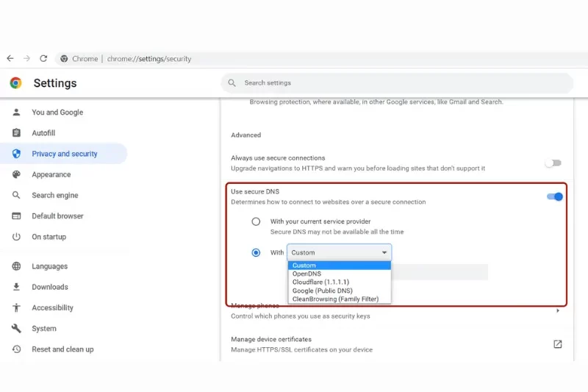Click the wrench icon for System
Viewport: 588px width, 392px height.
click(x=16, y=329)
